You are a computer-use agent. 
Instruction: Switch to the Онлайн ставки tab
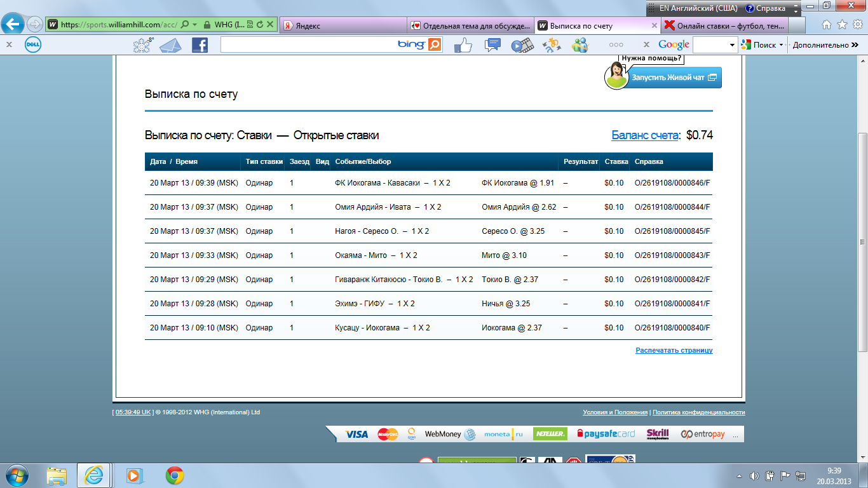pyautogui.click(x=724, y=25)
